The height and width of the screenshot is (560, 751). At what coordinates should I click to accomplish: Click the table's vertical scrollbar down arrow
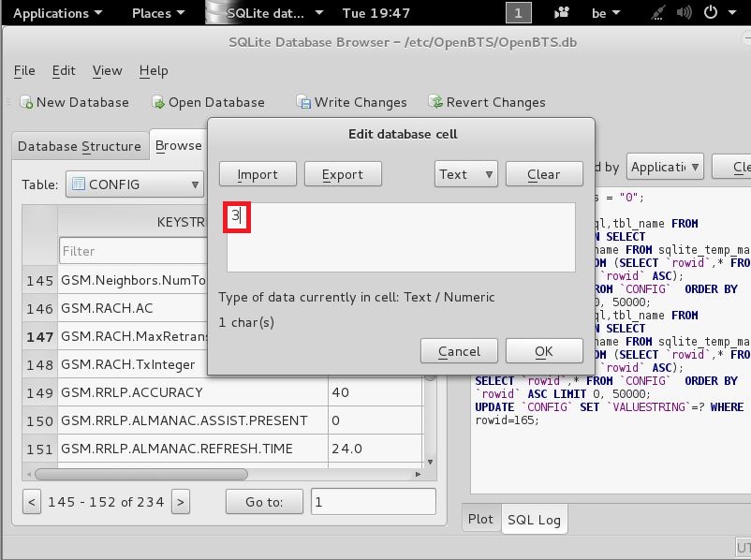[x=430, y=462]
